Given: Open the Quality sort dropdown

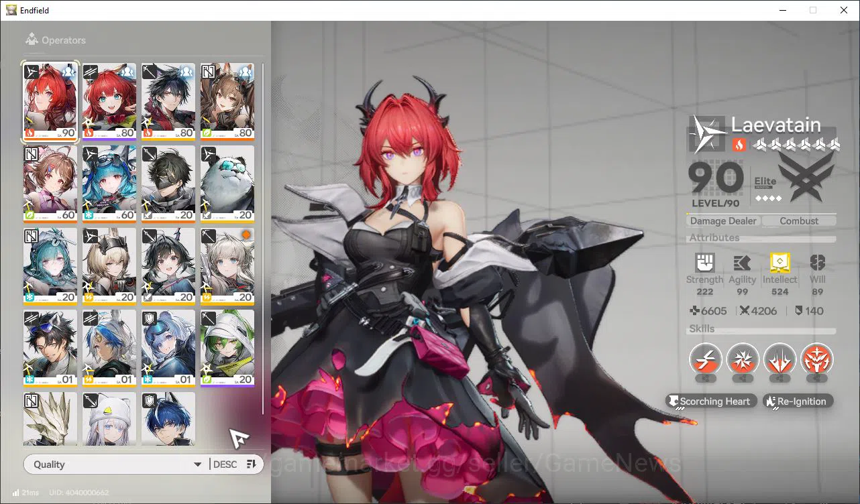Looking at the screenshot, I should pos(115,464).
